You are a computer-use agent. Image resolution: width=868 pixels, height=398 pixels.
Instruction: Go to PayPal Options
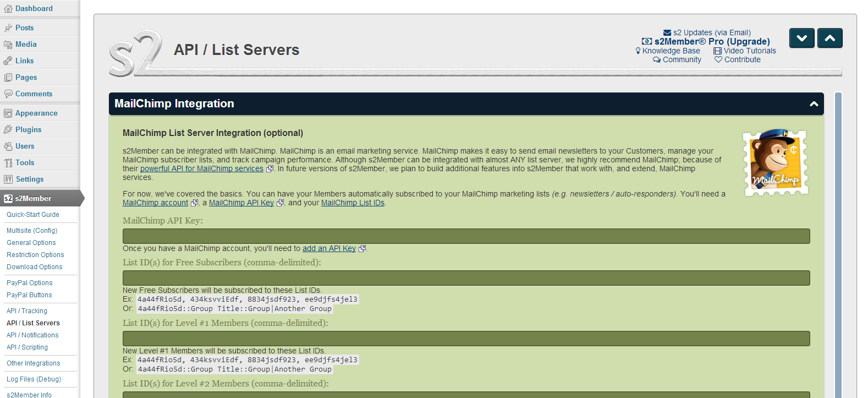click(x=30, y=283)
